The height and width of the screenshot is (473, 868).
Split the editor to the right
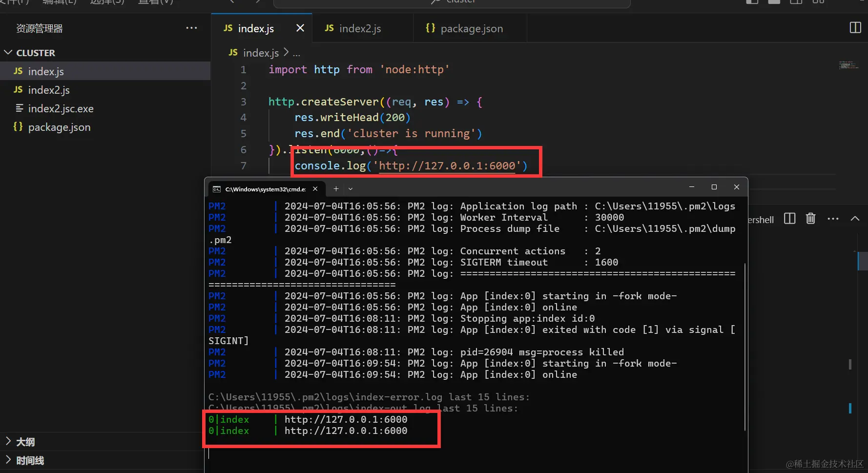click(x=855, y=28)
